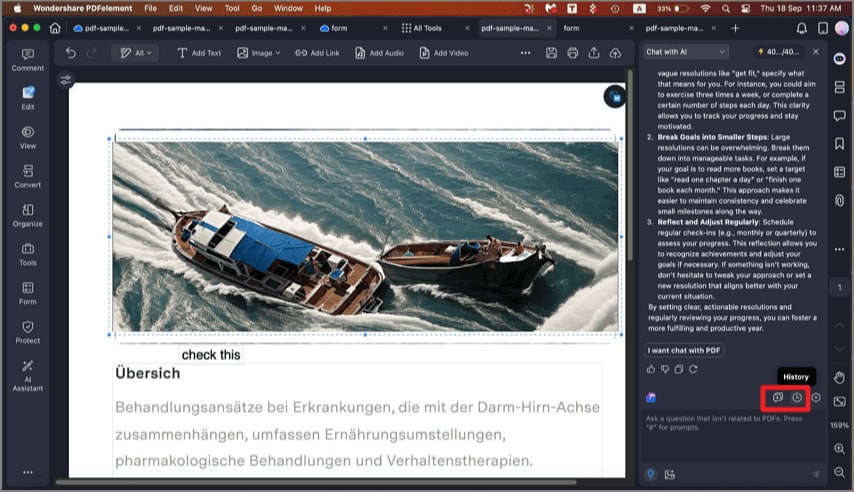Select the Edit tool in sidebar
Viewport: 854px width, 492px height.
(x=28, y=98)
